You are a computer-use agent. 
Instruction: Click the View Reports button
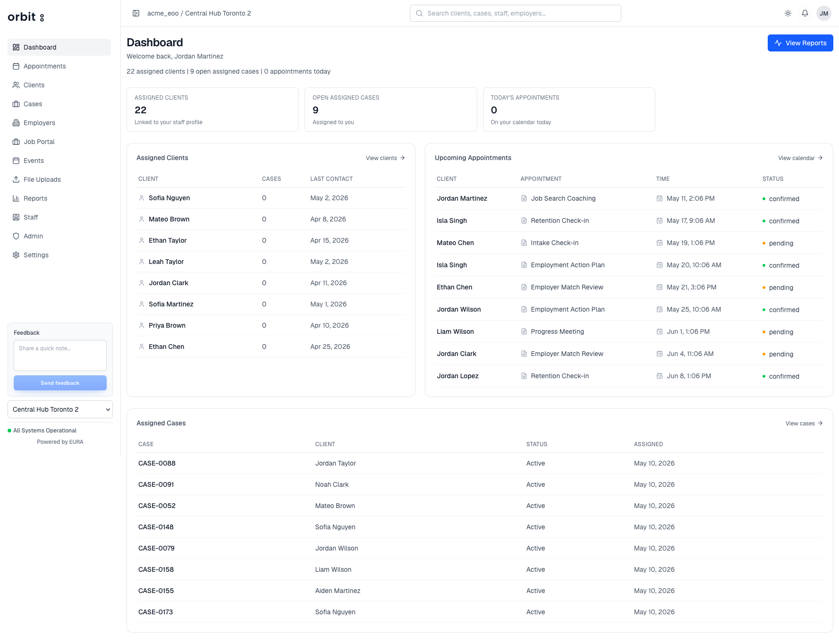coord(800,43)
